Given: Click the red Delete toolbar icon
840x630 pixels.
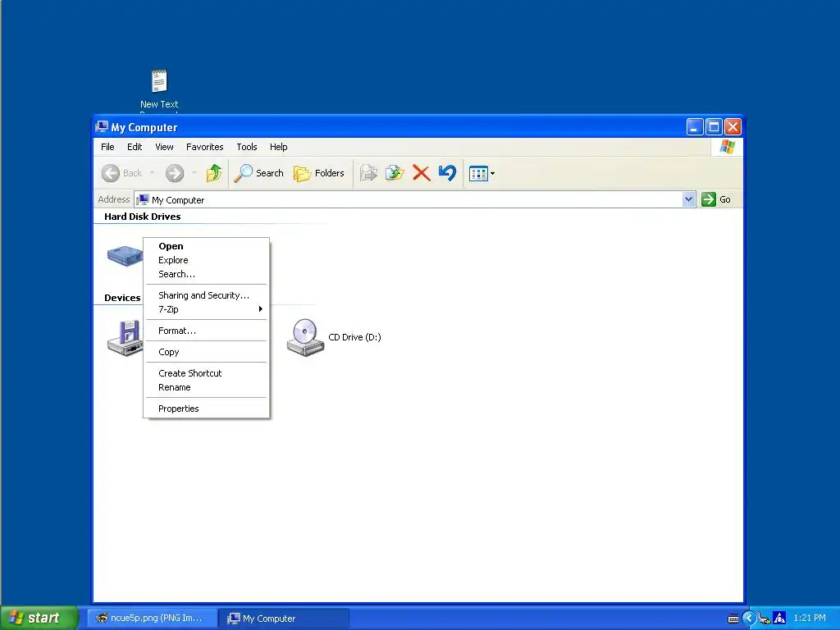Looking at the screenshot, I should pyautogui.click(x=421, y=173).
